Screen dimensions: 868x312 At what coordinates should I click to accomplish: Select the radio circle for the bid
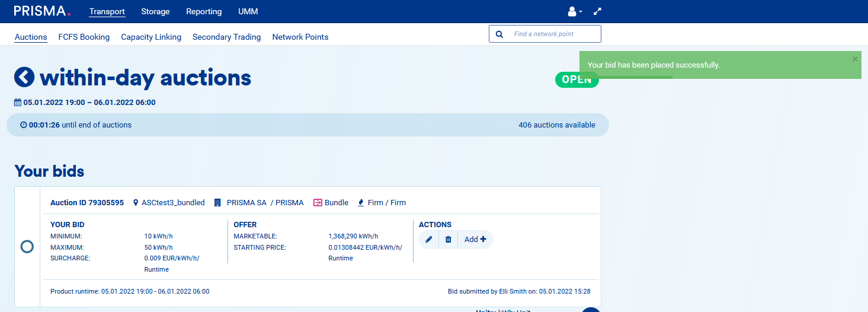point(27,247)
